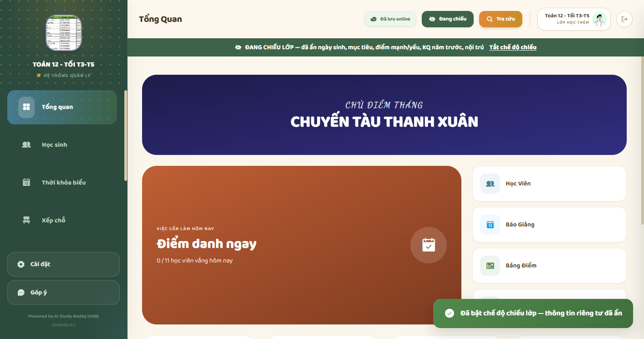Open the Toán 12 - Tối T3-T5 profile card
644x339 pixels.
click(574, 19)
